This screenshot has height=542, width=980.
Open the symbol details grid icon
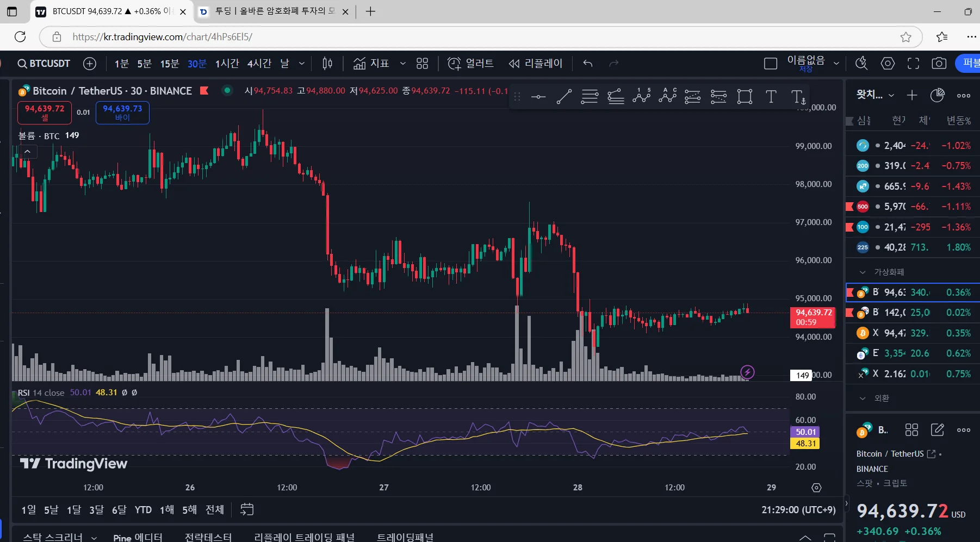coord(911,430)
